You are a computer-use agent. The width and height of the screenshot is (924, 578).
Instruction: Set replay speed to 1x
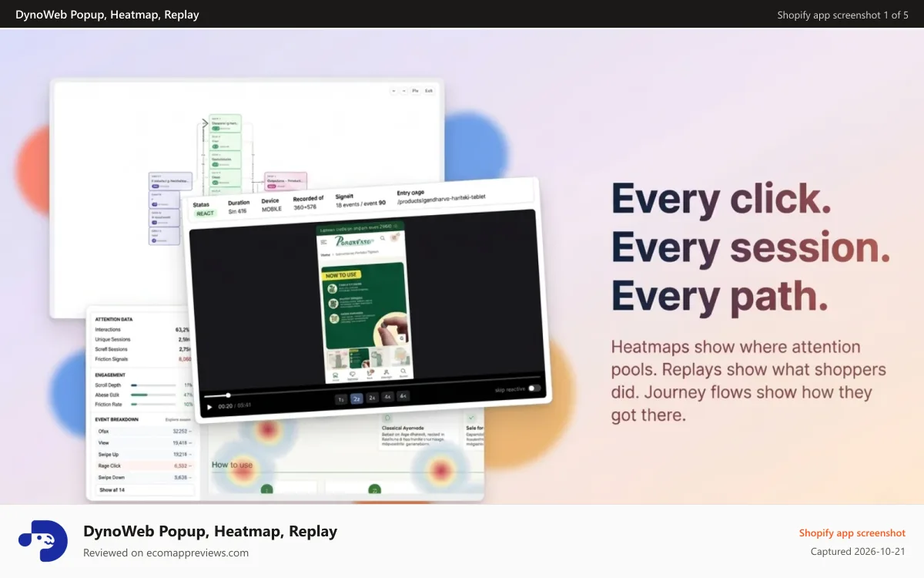[341, 399]
